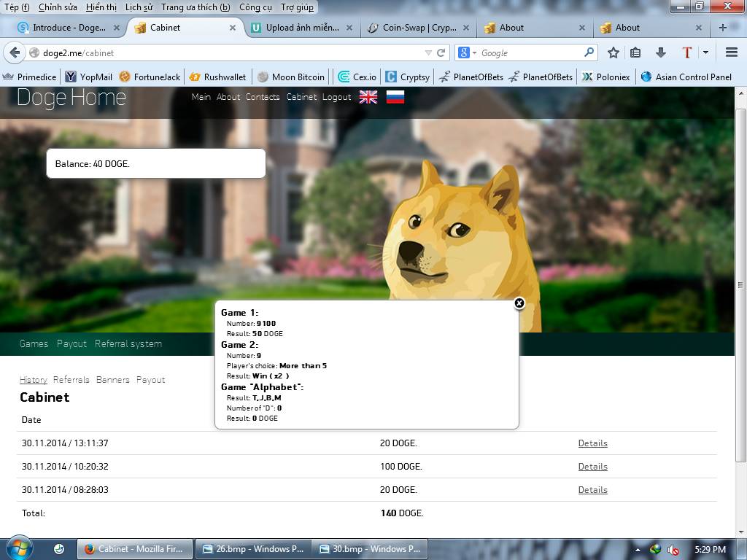747x560 pixels.
Task: Open a new browser tab
Action: 723,28
